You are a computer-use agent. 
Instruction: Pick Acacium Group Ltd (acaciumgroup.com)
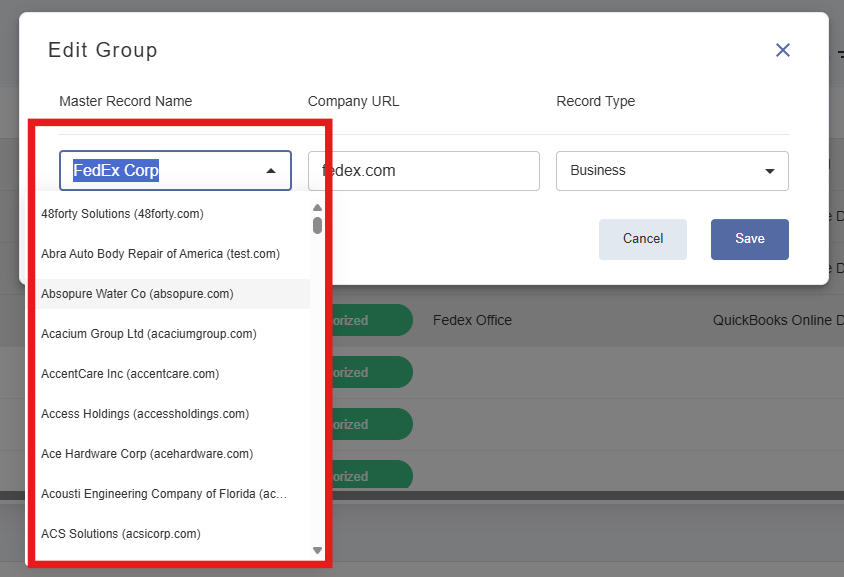click(x=173, y=334)
